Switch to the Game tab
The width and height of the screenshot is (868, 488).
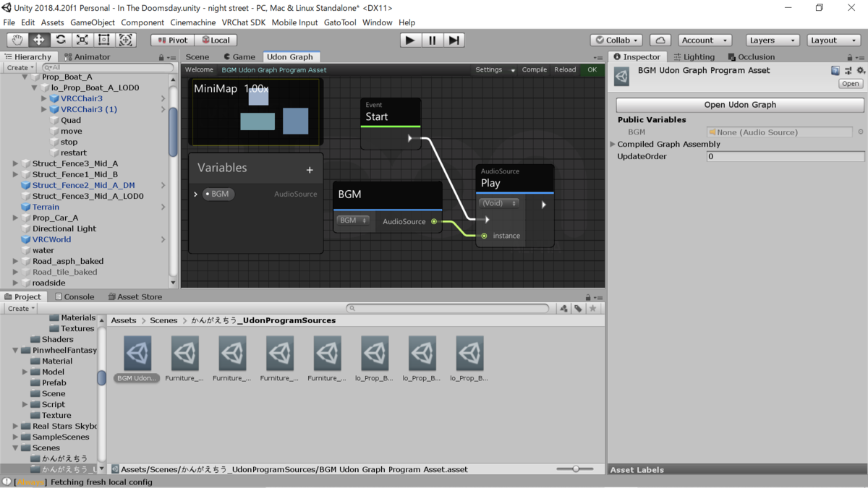[x=239, y=57]
